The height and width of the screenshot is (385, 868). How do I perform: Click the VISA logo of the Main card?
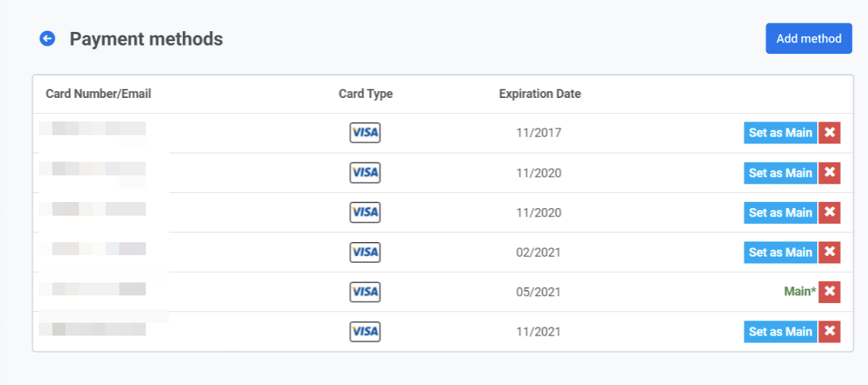pyautogui.click(x=365, y=292)
